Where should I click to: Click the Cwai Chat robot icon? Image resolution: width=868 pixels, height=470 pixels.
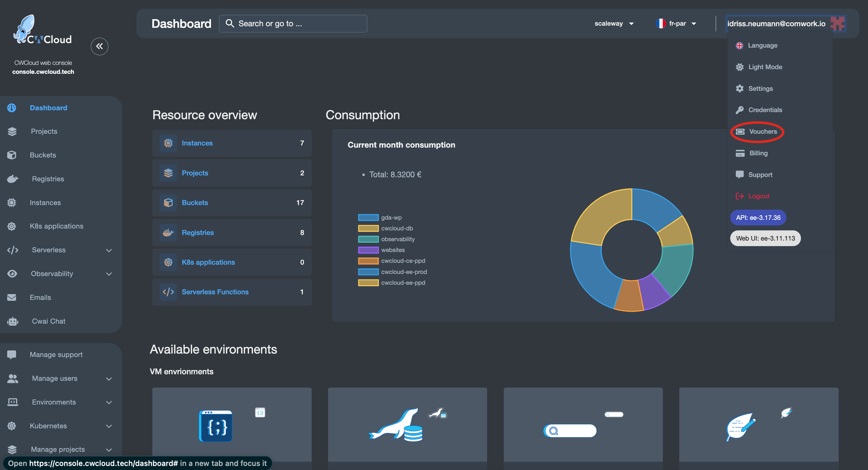click(x=12, y=321)
